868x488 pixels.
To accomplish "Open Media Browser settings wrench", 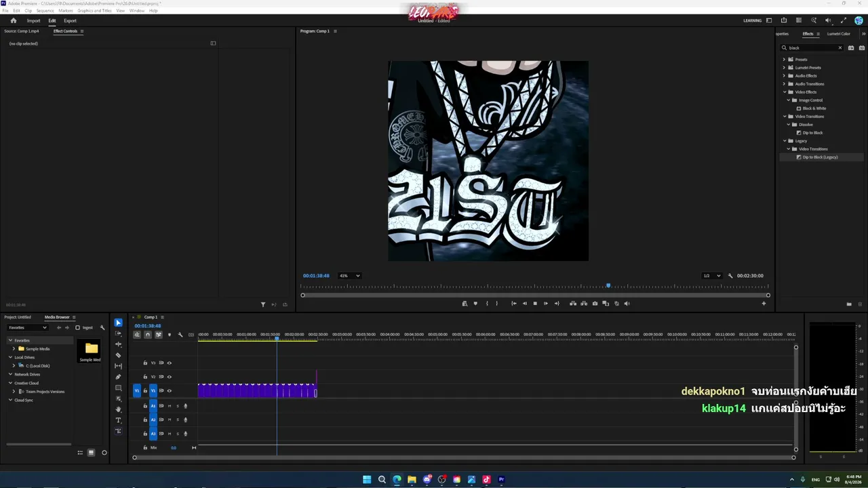I will [x=102, y=327].
